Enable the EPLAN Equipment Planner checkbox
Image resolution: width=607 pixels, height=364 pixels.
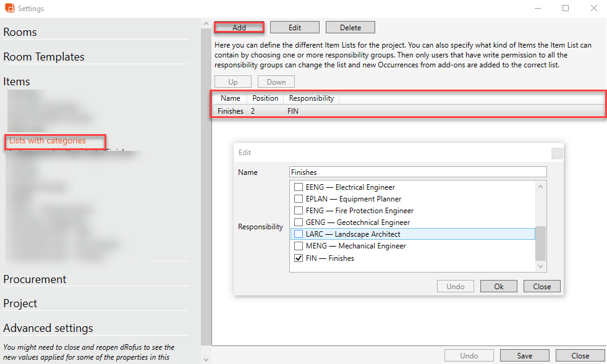click(299, 199)
